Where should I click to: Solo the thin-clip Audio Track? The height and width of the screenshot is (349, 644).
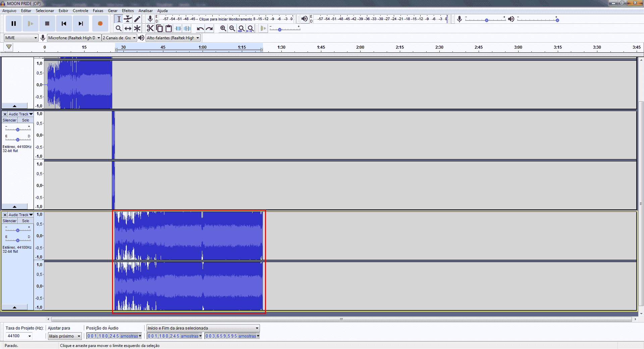(x=25, y=120)
